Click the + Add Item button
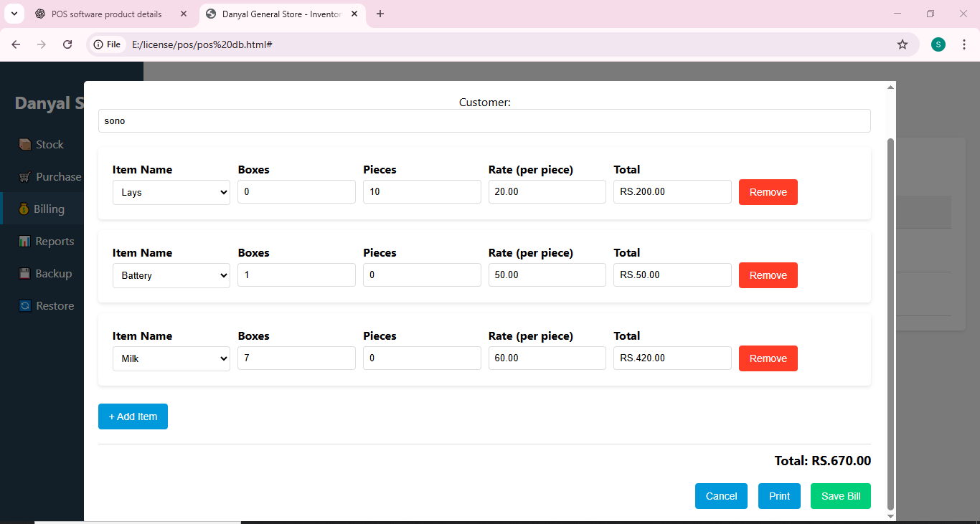The width and height of the screenshot is (980, 524). click(133, 416)
